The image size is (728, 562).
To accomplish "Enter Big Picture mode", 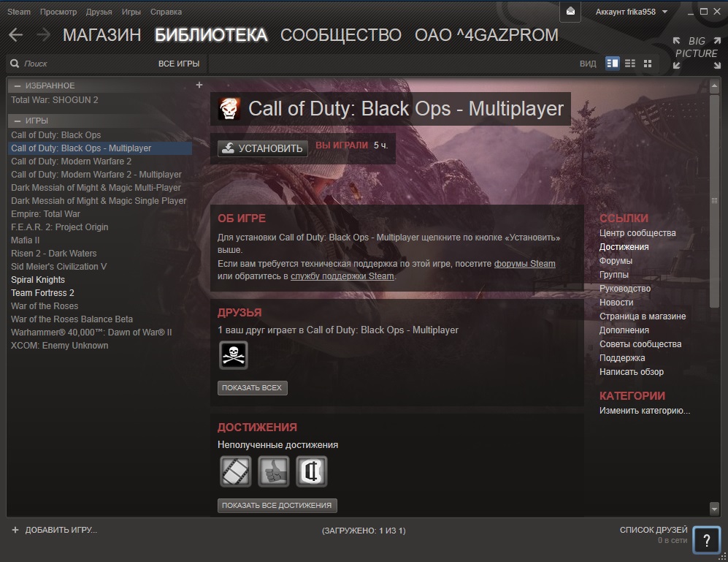I will pyautogui.click(x=696, y=53).
